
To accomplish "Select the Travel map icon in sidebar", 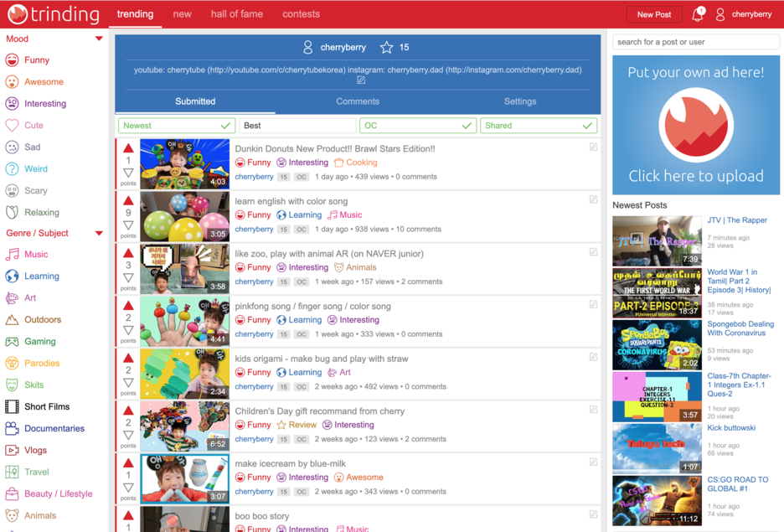I will point(12,472).
